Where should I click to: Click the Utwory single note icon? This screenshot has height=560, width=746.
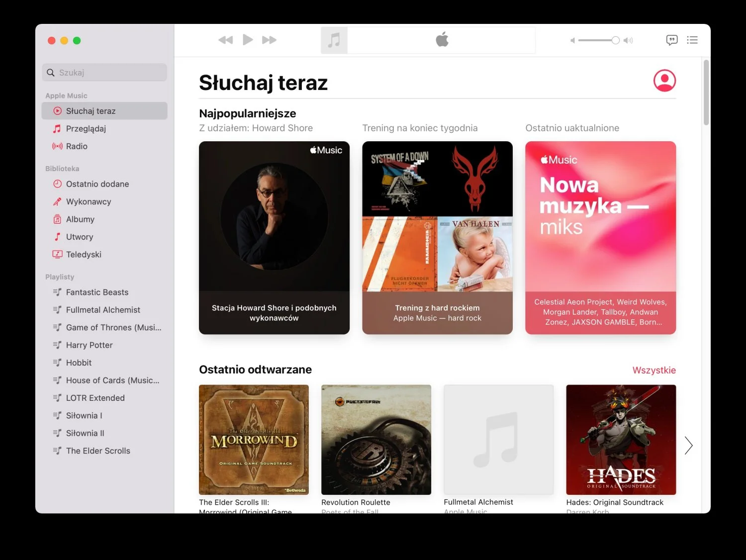tap(57, 237)
